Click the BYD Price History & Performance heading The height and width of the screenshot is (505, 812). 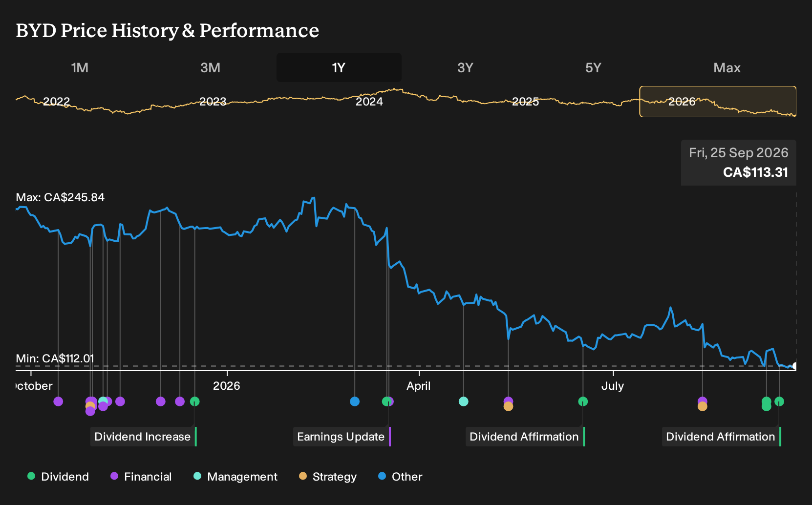click(168, 30)
